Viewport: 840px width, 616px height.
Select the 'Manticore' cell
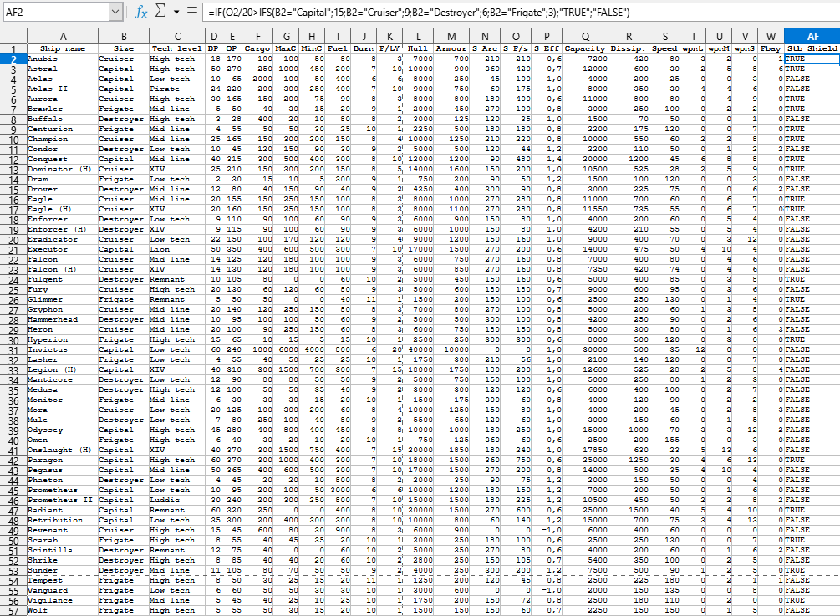tap(63, 379)
